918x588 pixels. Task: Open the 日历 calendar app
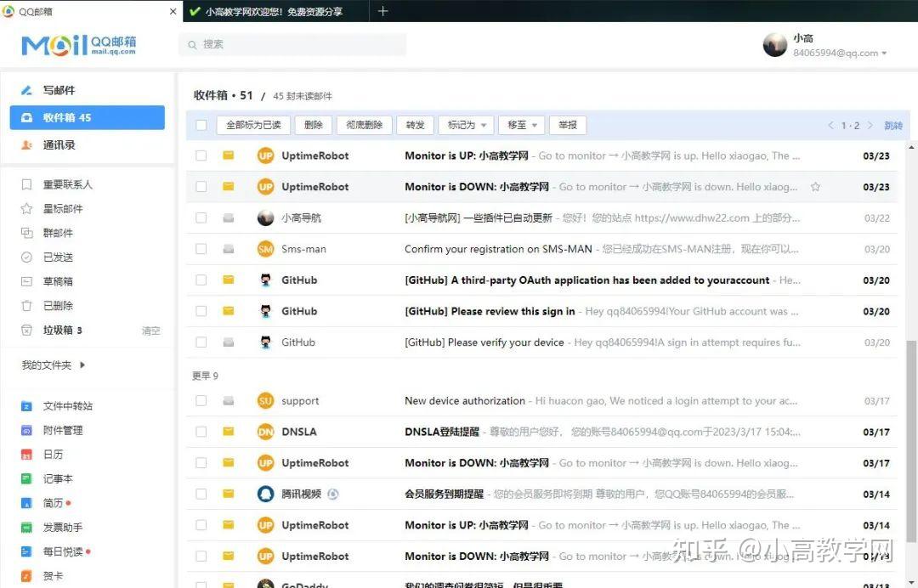click(53, 454)
